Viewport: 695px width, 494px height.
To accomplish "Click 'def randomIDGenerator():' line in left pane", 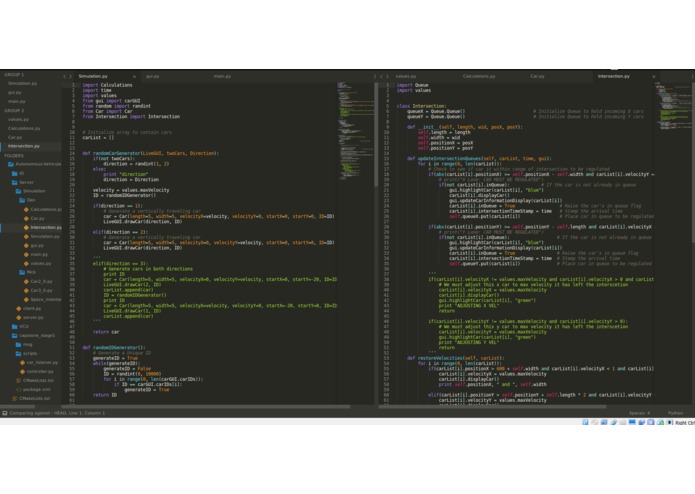I will [114, 347].
